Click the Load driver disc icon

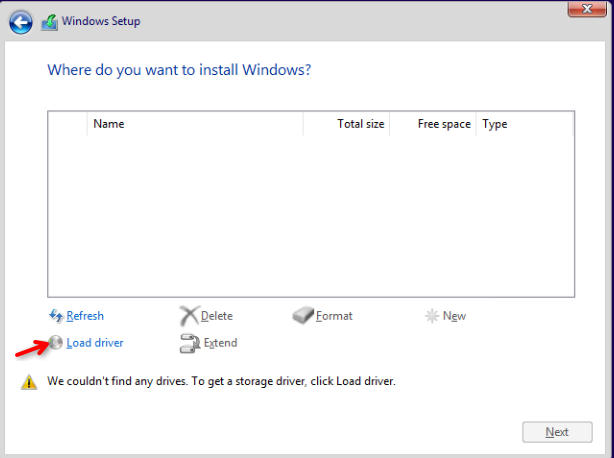(56, 343)
